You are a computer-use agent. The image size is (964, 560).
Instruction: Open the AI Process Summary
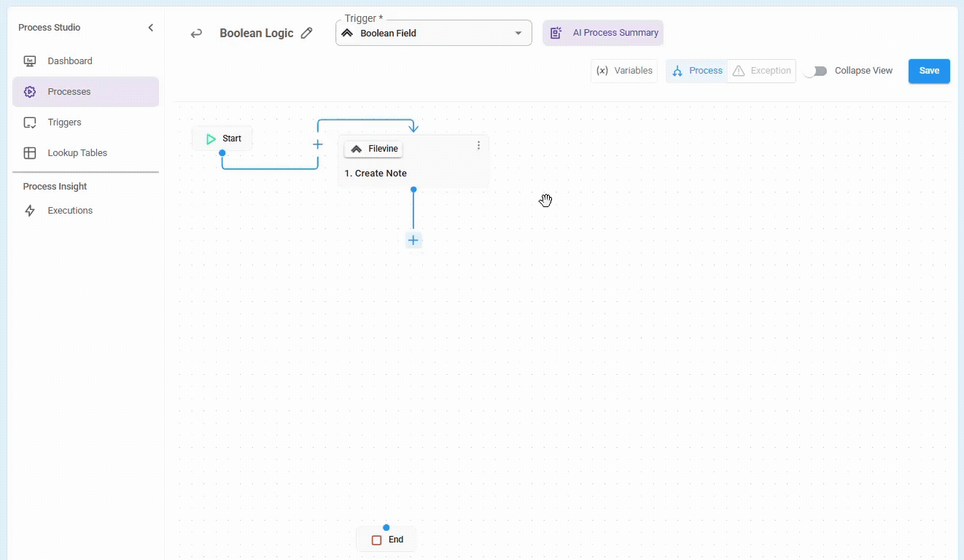click(x=603, y=33)
